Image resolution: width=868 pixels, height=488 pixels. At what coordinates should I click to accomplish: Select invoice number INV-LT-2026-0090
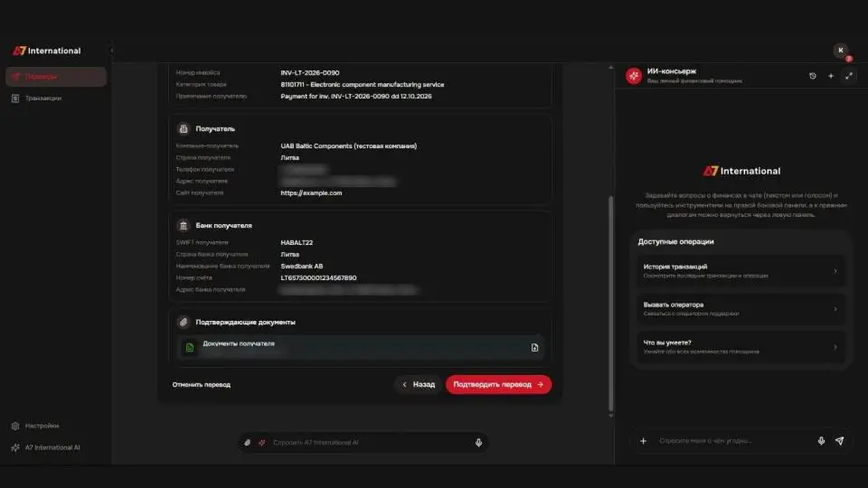(309, 72)
